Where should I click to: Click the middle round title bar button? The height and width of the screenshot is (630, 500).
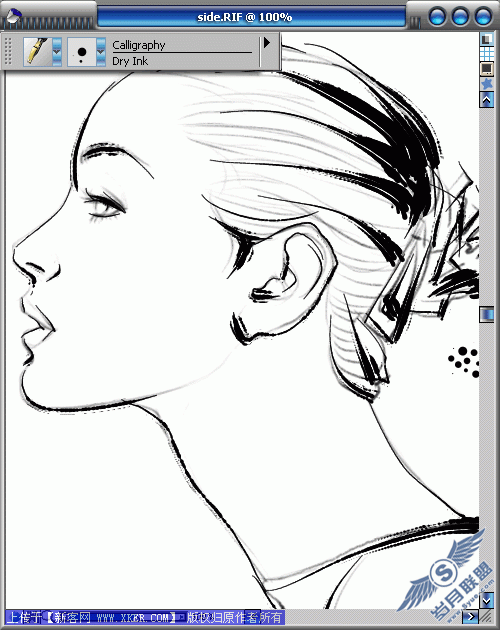click(460, 16)
